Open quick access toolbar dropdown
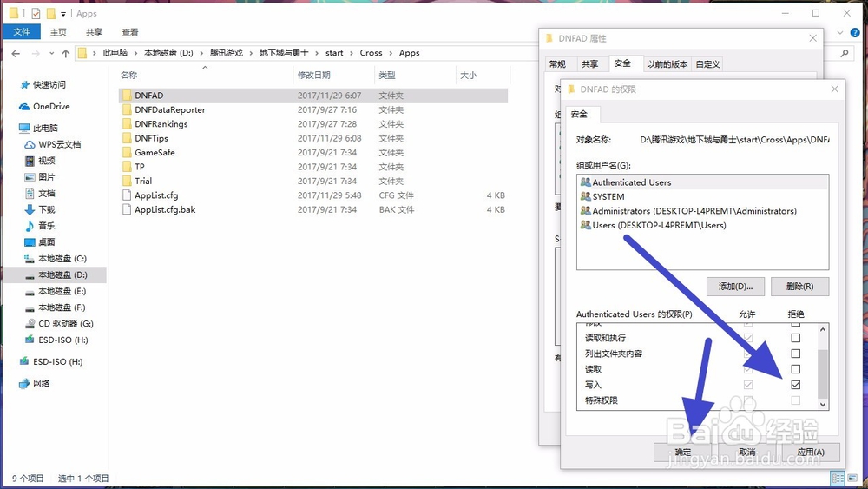The height and width of the screenshot is (489, 868). click(x=63, y=14)
